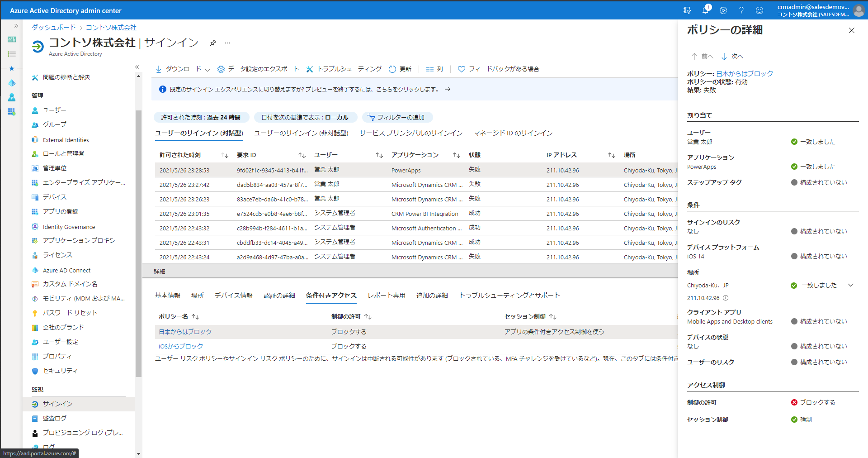The image size is (868, 458).
Task: Click the favorites star in left rail
Action: tap(12, 68)
